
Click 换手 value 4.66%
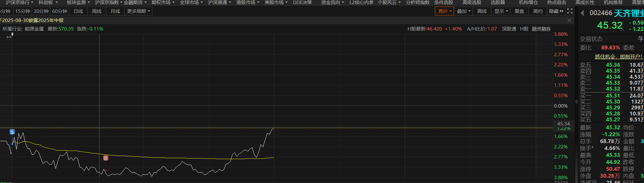coord(612,148)
